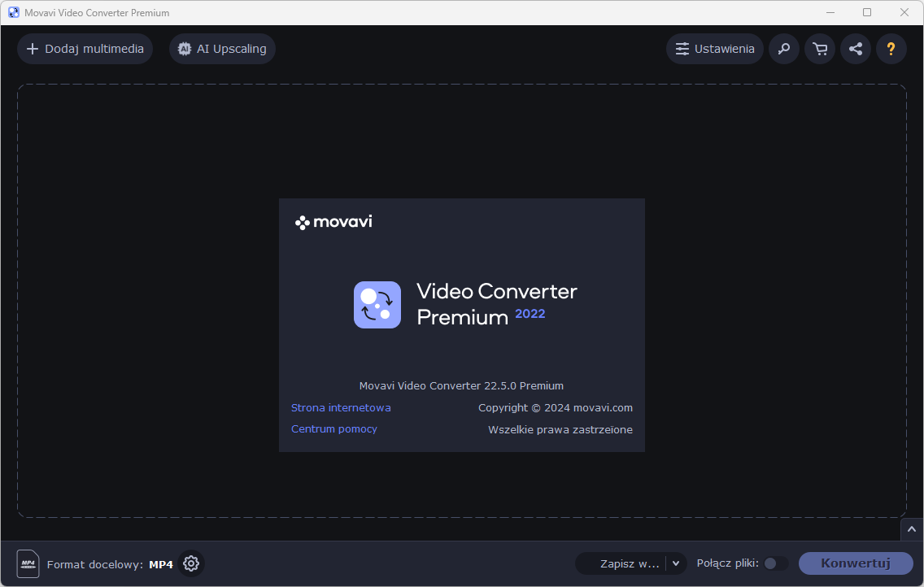Screen dimensions: 924x587
Task: Click the Wszelkie prawa zastrzeżone text
Action: (x=560, y=430)
